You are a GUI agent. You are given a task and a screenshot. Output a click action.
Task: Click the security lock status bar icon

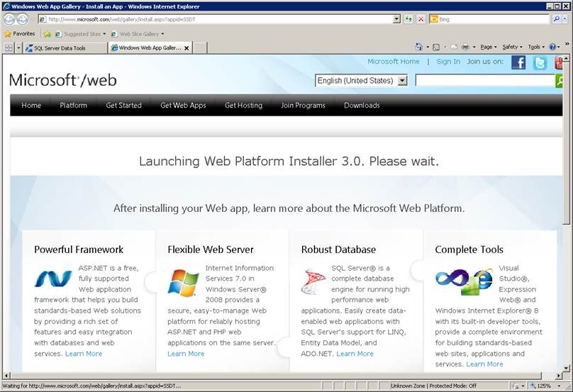[516, 386]
